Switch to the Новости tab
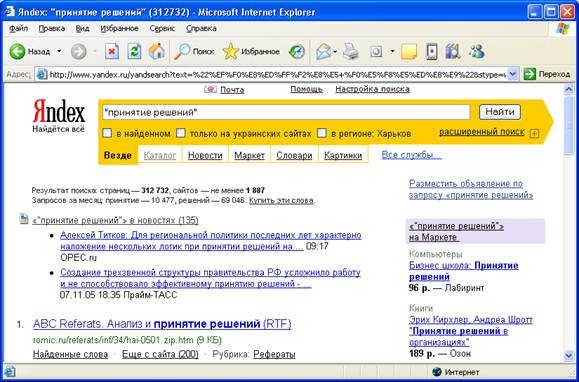This screenshot has height=382, width=579. (205, 155)
